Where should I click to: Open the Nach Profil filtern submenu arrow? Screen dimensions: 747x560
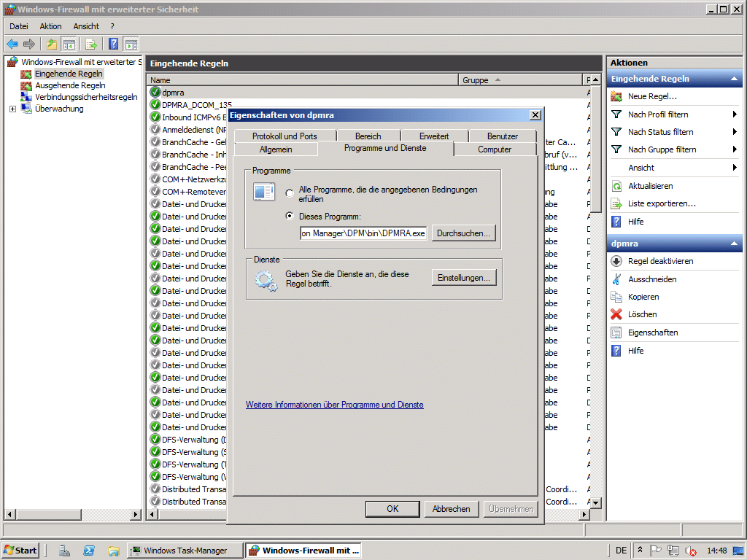coord(734,114)
